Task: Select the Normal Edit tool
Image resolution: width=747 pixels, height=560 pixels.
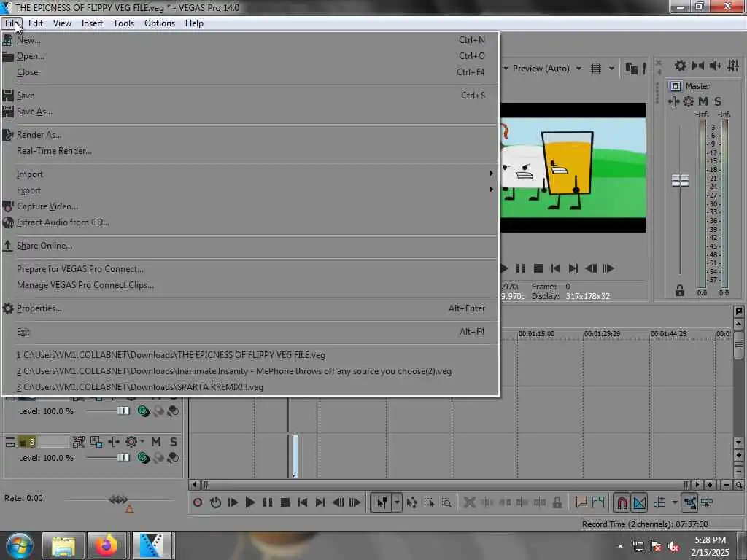Action: click(382, 502)
